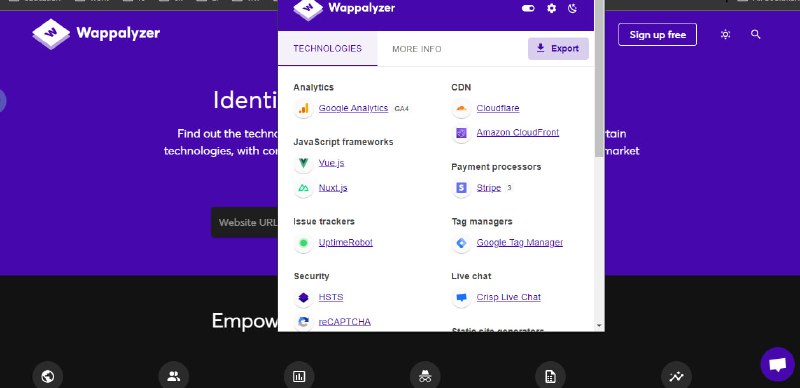This screenshot has width=800, height=388.
Task: Toggle website theme with sun icon
Action: click(x=725, y=35)
